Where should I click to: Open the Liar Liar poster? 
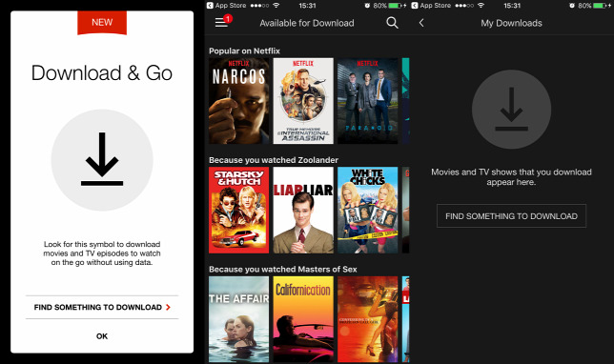pos(303,211)
